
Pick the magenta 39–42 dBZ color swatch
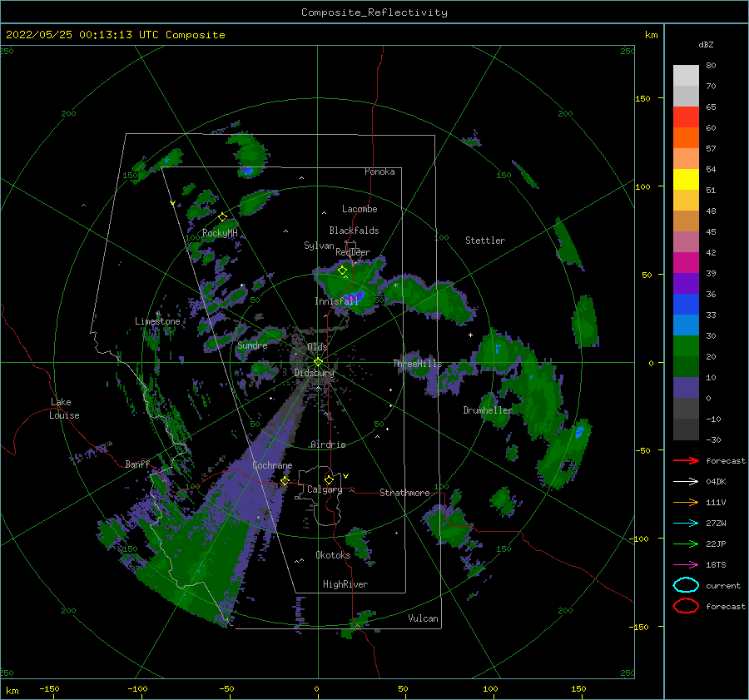click(686, 263)
